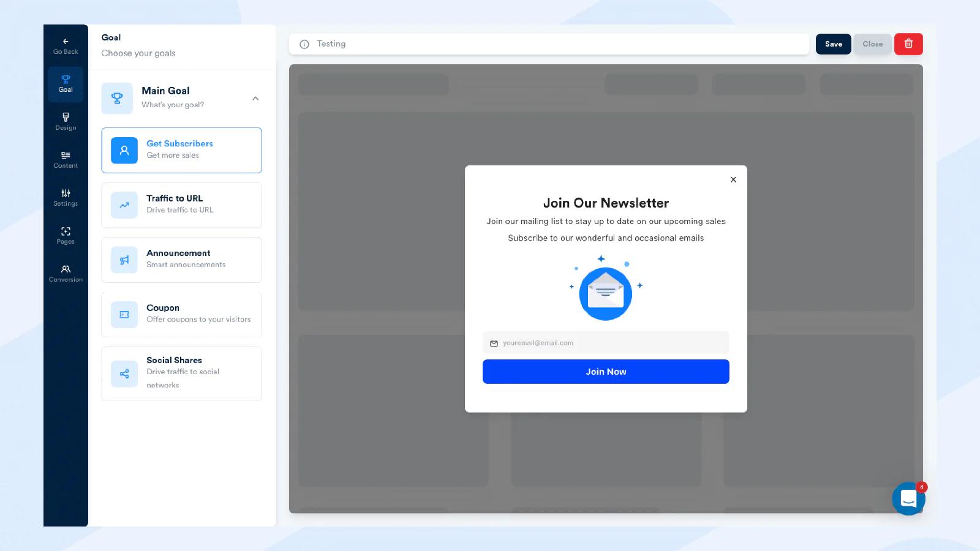Select the Social Shares goal
This screenshot has height=551, width=980.
point(181,373)
